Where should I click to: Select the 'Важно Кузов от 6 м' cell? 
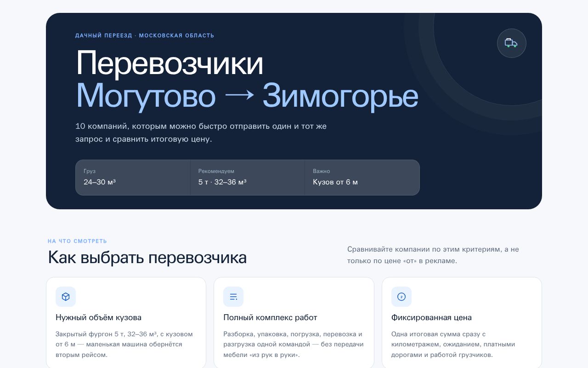tap(362, 178)
